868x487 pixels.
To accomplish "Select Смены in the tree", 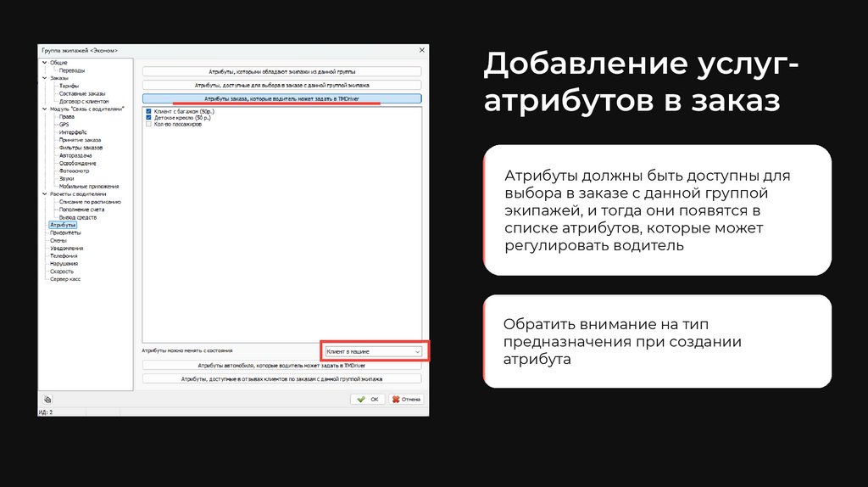I will (58, 241).
